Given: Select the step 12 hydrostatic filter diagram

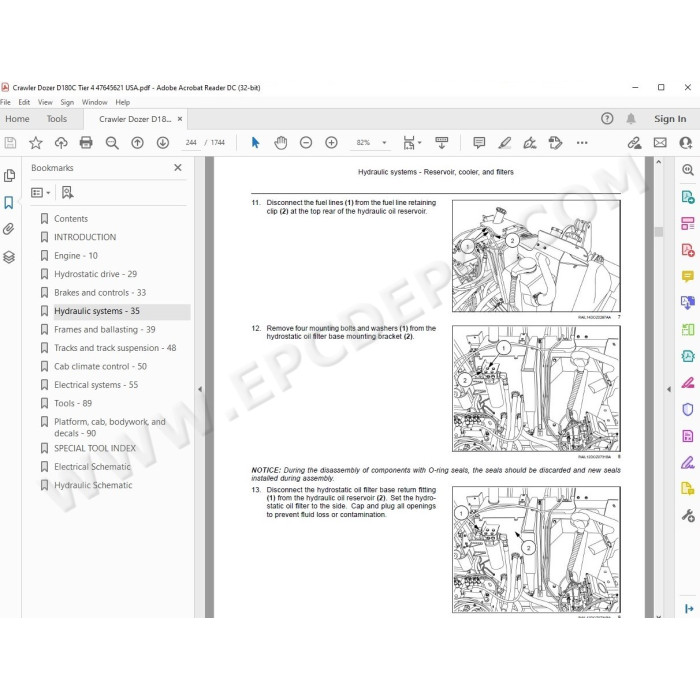Looking at the screenshot, I should point(536,388).
